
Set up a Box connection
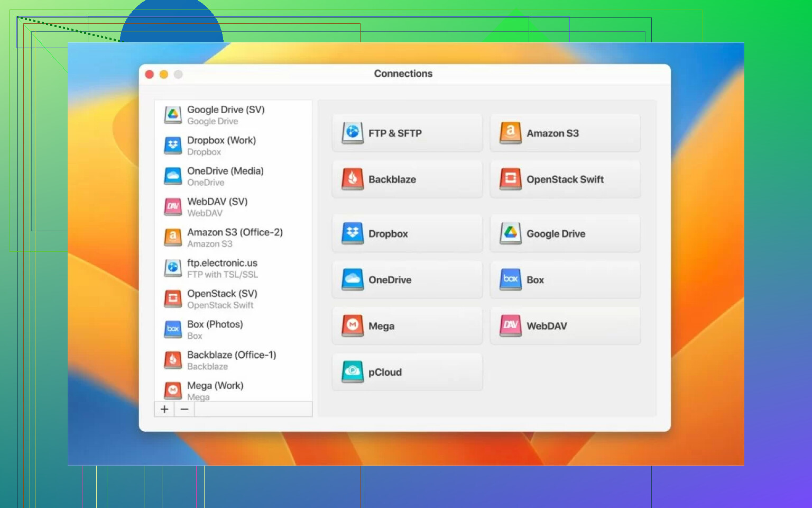point(565,279)
